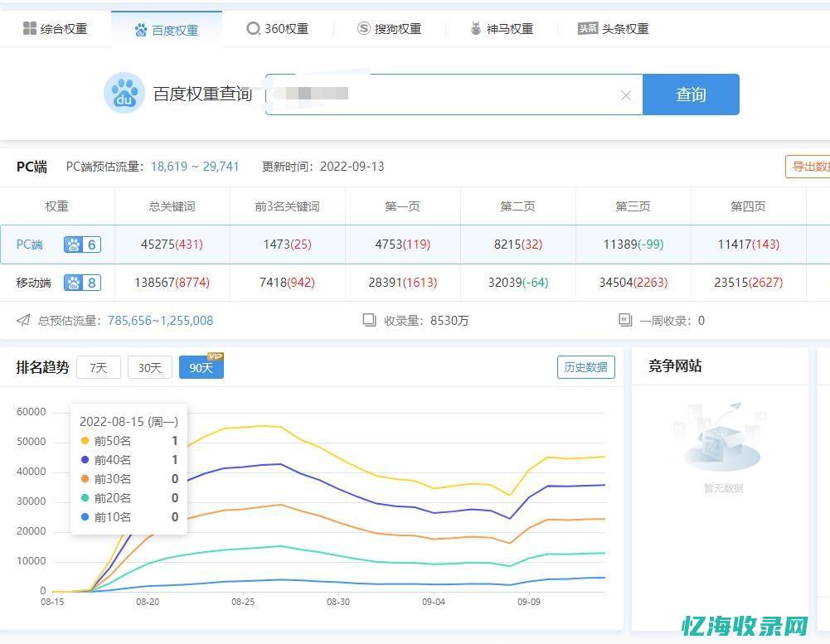Select the 30天 time range

coord(149,367)
